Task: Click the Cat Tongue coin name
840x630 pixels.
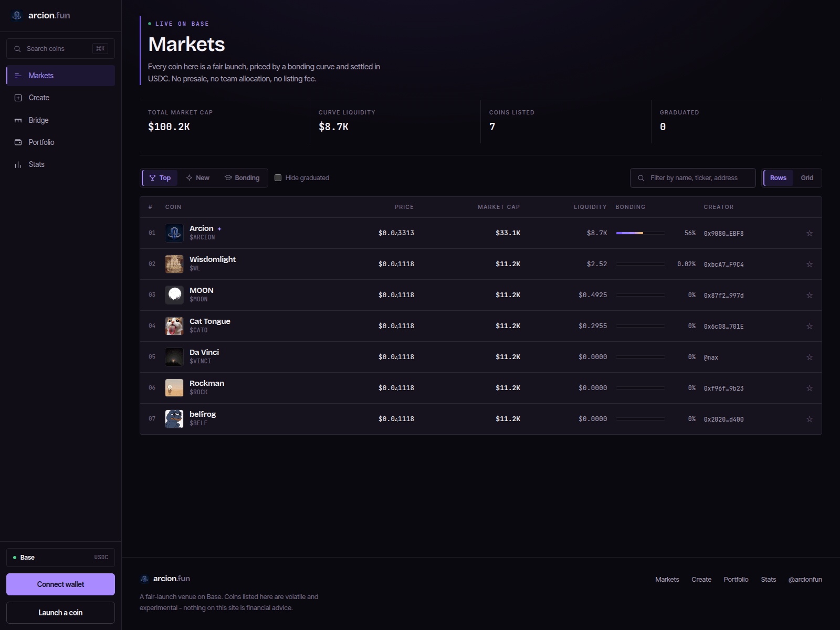Action: (210, 321)
